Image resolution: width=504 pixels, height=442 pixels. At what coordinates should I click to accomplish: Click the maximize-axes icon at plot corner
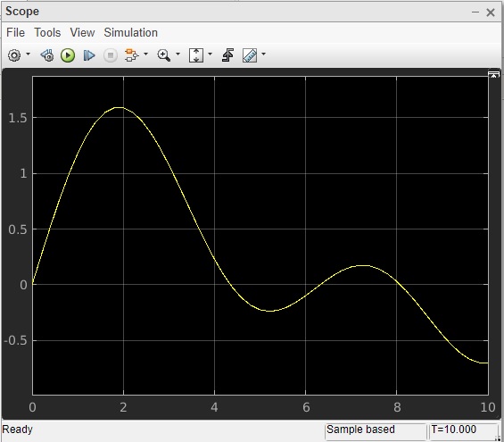(493, 75)
